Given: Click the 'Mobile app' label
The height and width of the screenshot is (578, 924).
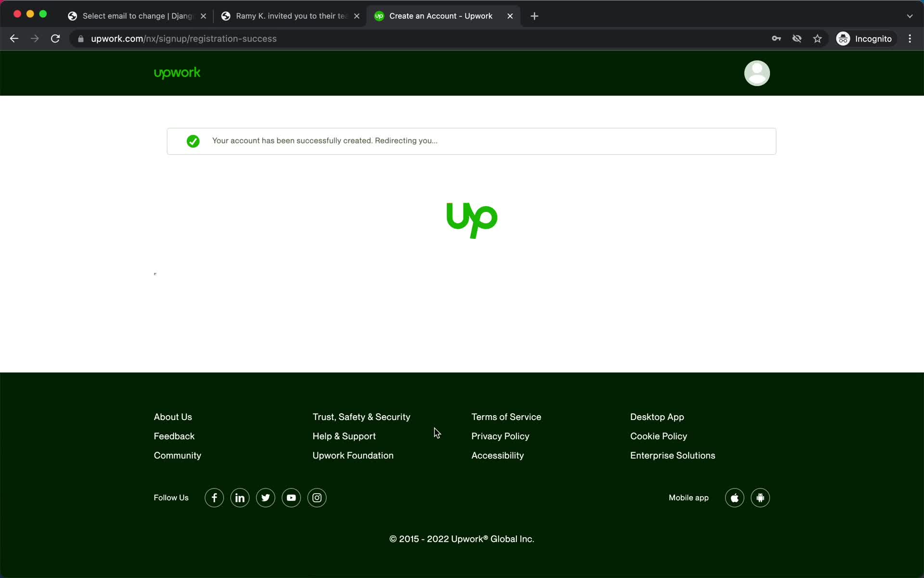Looking at the screenshot, I should 688,498.
